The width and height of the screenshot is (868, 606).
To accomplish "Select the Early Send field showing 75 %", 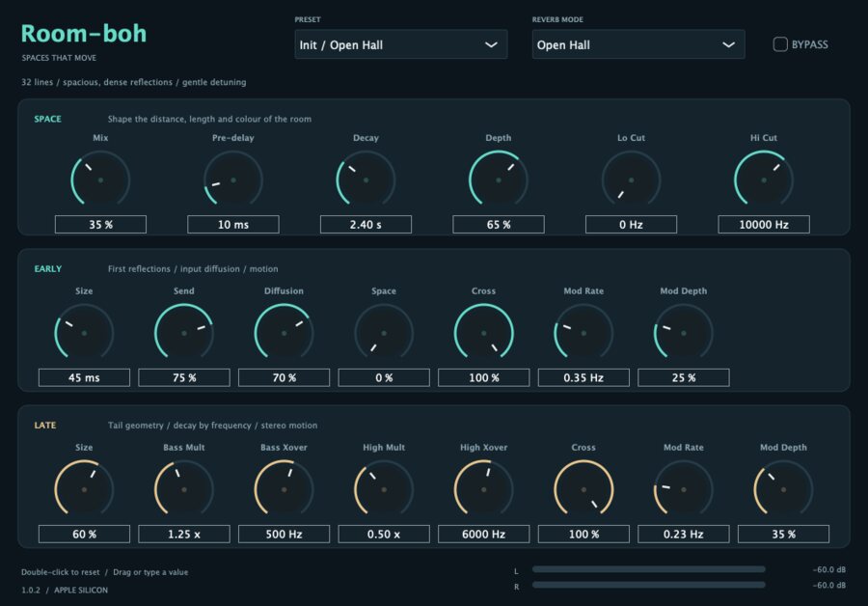I will click(184, 377).
